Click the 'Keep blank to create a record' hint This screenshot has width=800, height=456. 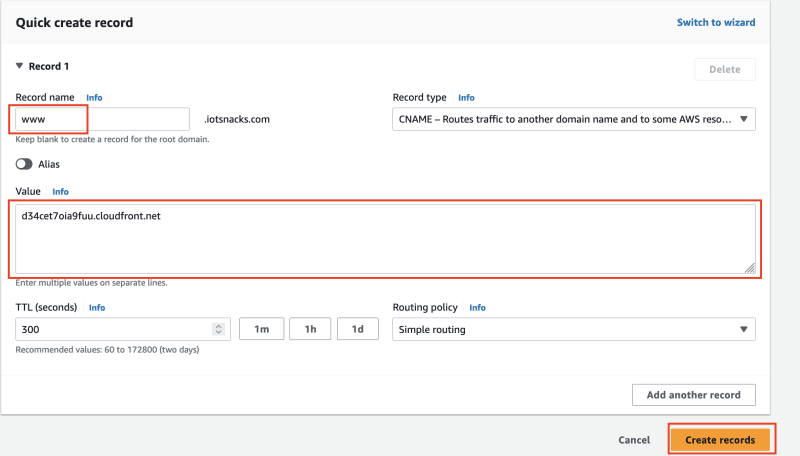click(112, 139)
